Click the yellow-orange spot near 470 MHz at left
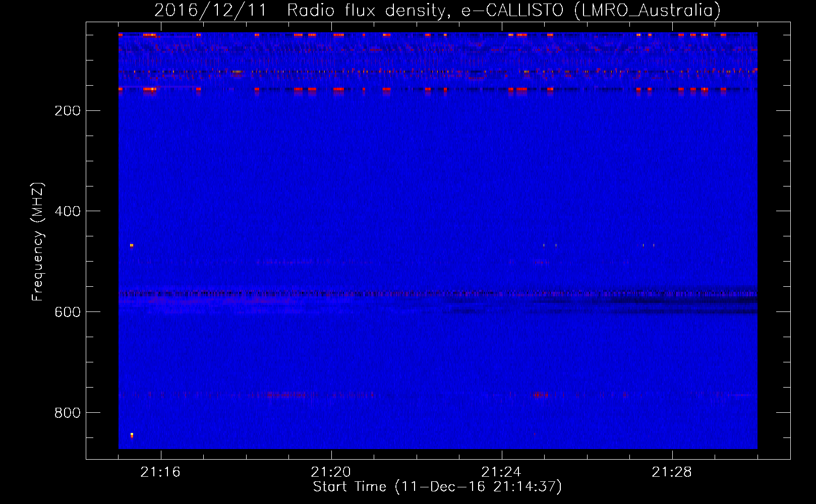Viewport: 816px width, 504px height. (132, 245)
